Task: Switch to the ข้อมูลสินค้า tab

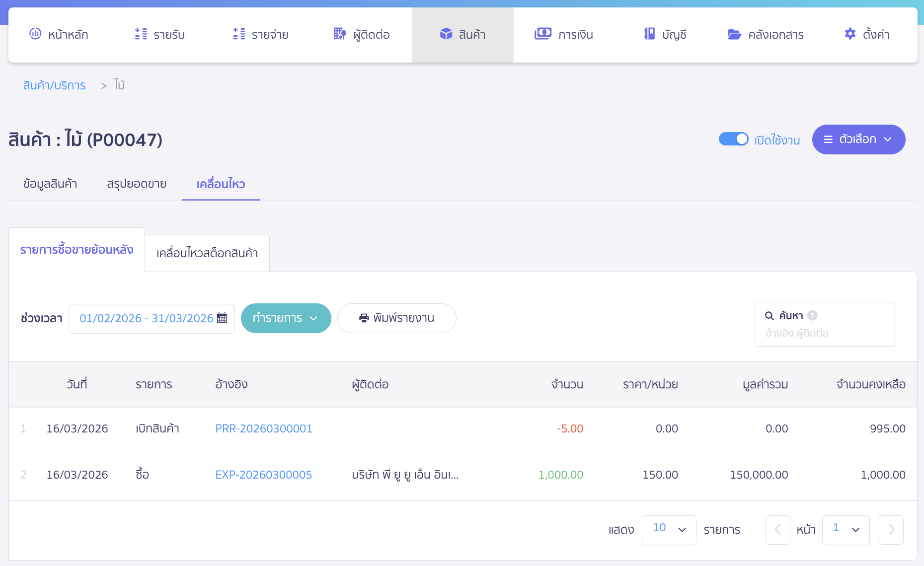Action: [x=50, y=184]
